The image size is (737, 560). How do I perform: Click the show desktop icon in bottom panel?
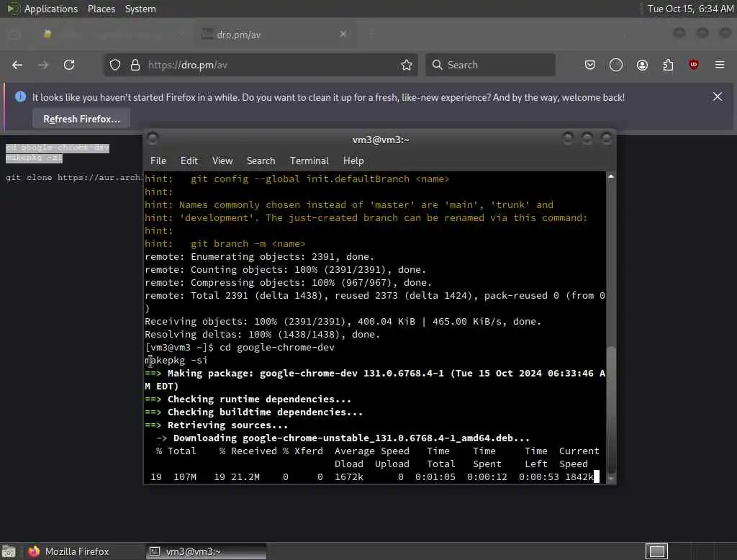[x=9, y=551]
